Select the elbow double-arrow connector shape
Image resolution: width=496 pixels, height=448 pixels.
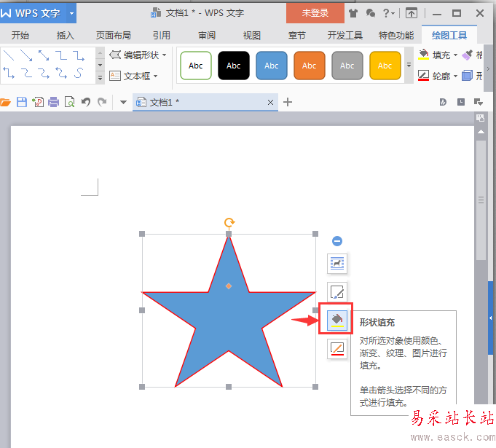[9, 72]
